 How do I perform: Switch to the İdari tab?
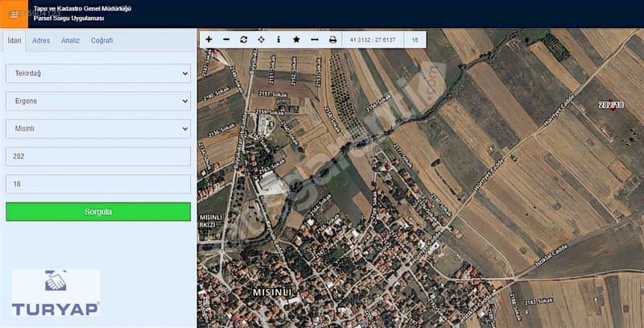(14, 40)
